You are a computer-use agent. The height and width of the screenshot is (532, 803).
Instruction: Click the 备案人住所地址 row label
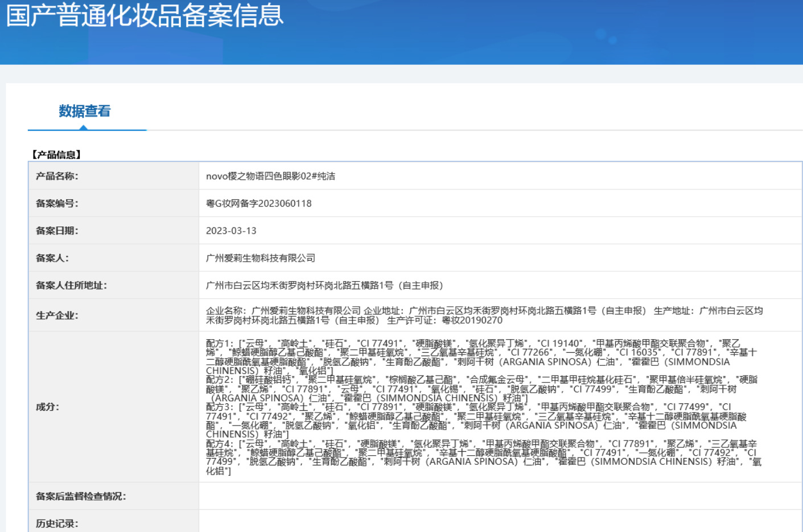click(71, 286)
